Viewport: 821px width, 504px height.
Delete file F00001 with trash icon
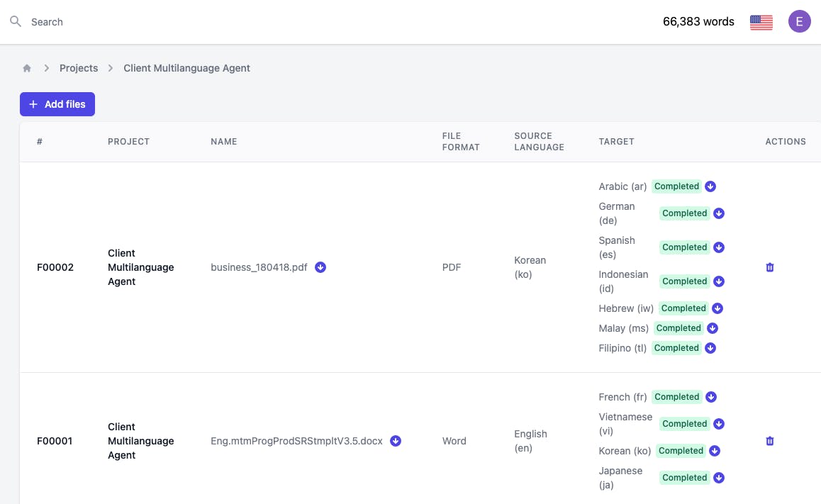coord(770,441)
